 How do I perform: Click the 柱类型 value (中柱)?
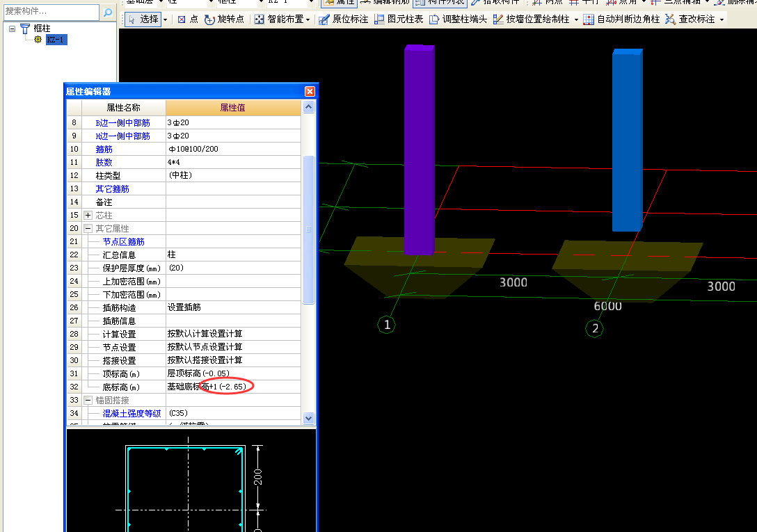pos(233,176)
